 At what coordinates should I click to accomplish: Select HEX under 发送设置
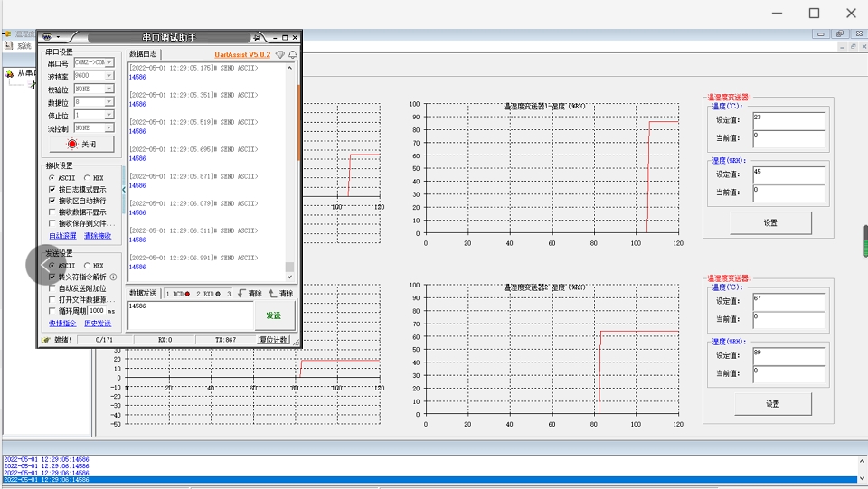pyautogui.click(x=87, y=266)
